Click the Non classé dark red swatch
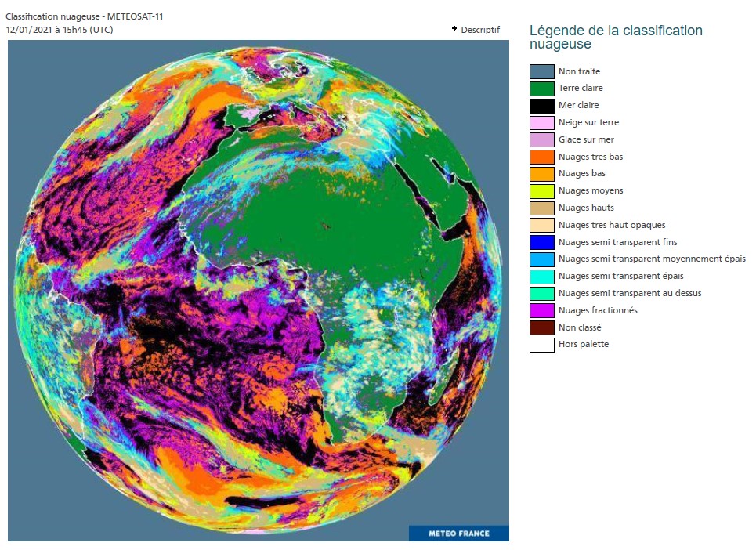 [542, 327]
